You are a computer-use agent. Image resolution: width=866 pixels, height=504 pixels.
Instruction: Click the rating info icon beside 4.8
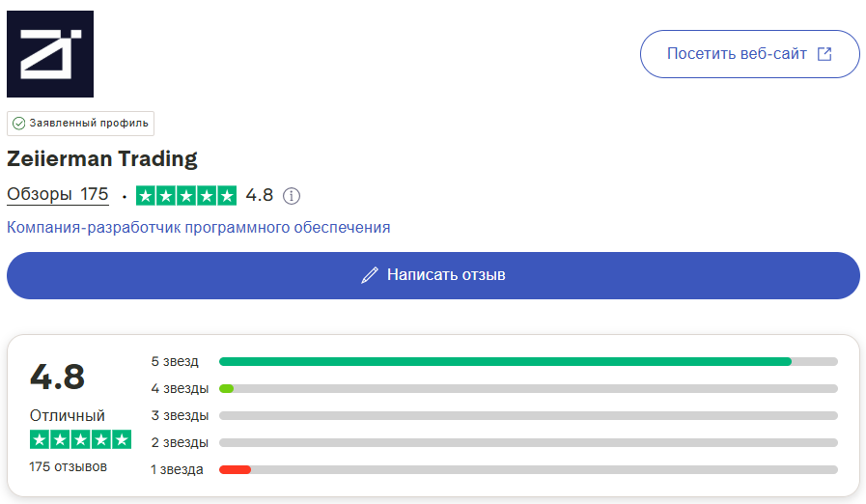pyautogui.click(x=292, y=196)
